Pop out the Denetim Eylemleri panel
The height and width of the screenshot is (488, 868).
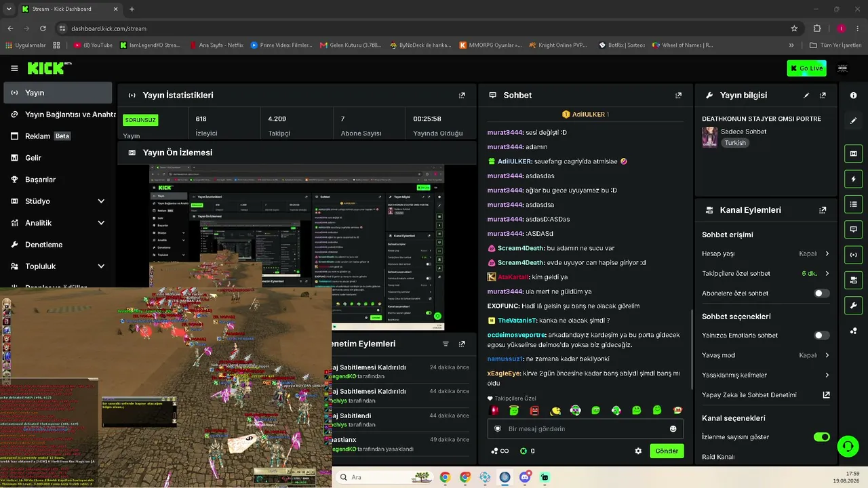(x=462, y=344)
